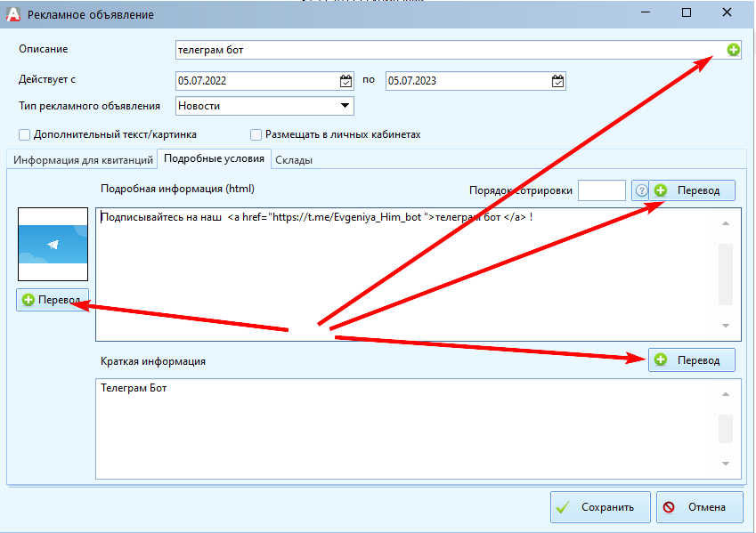The height and width of the screenshot is (533, 756).
Task: Click scroll down arrow of Краткая информация area
Action: click(x=726, y=464)
